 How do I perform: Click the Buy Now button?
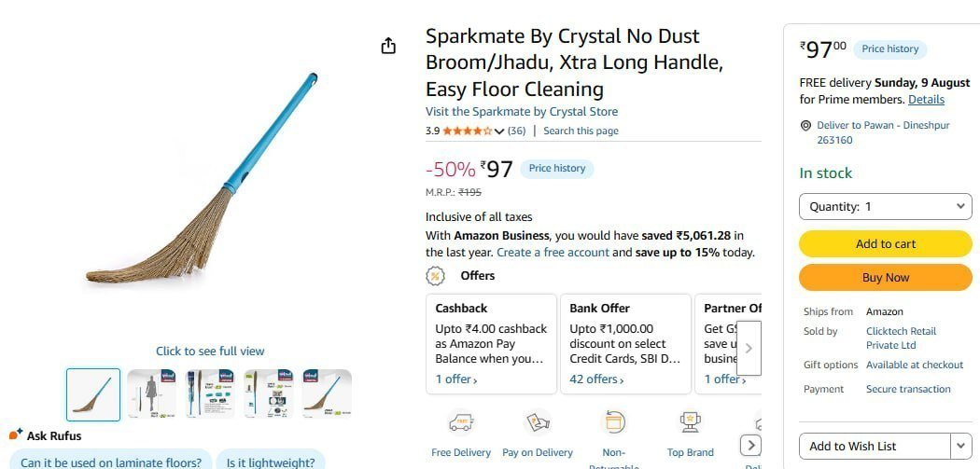pos(885,277)
